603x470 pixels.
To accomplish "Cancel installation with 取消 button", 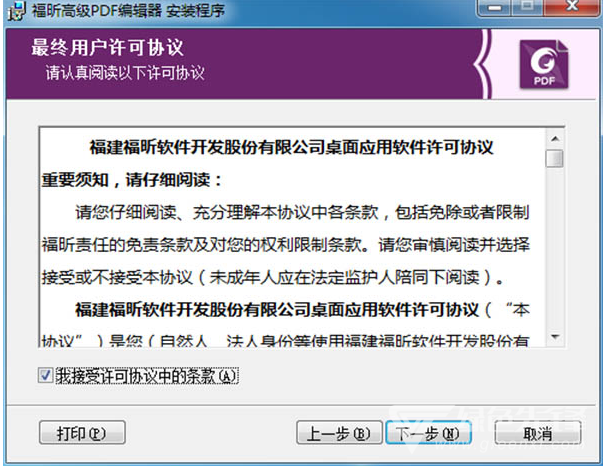I will click(538, 433).
